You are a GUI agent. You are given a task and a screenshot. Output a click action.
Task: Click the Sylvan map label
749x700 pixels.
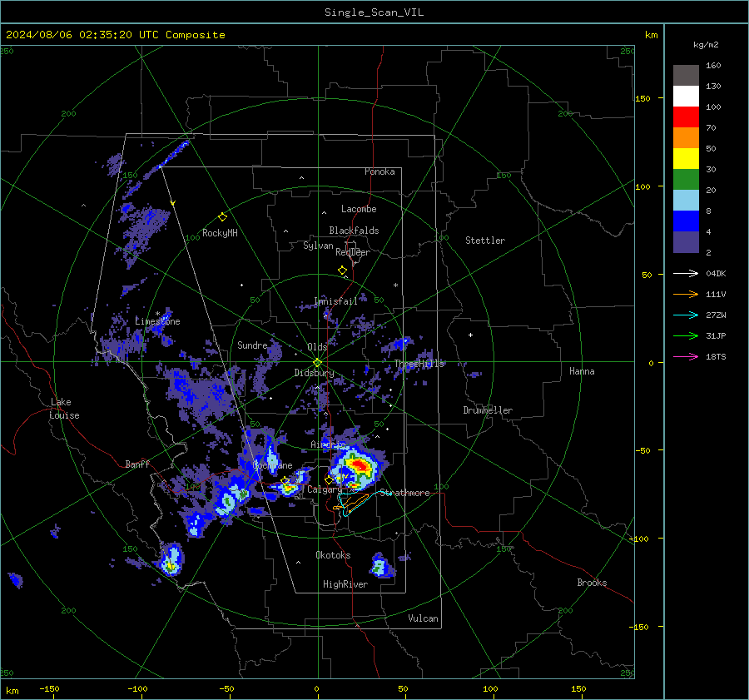click(x=318, y=246)
